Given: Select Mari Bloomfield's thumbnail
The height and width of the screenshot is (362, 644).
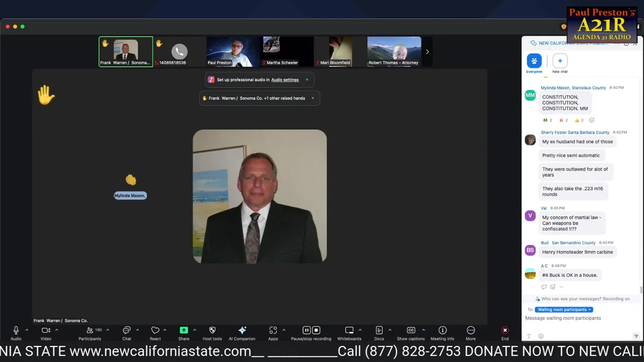Looking at the screenshot, I should tap(341, 51).
